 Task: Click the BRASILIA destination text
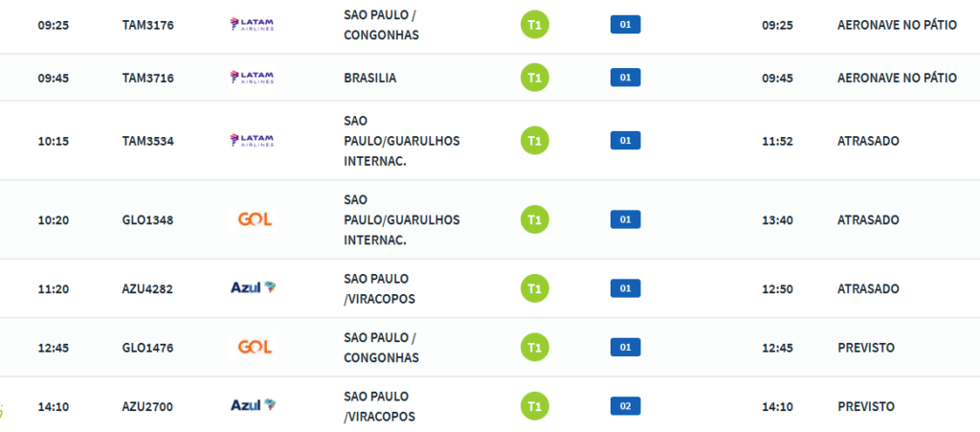(370, 79)
